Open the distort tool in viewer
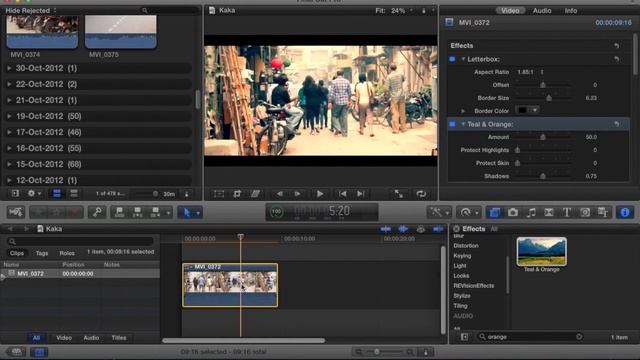640x360 pixels. pyautogui.click(x=255, y=194)
